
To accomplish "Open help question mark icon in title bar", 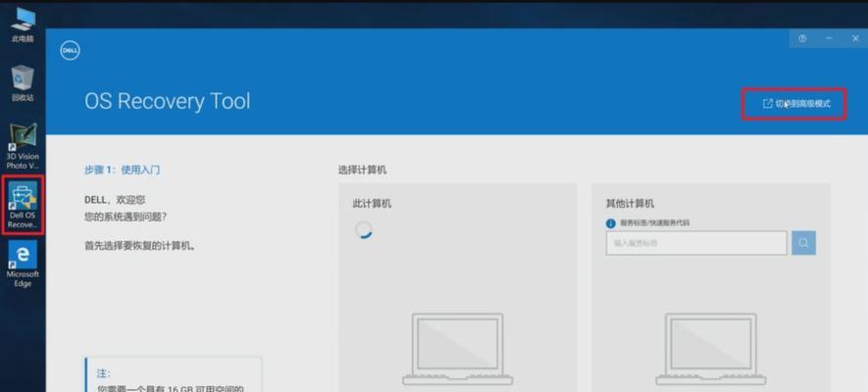I will pos(802,38).
